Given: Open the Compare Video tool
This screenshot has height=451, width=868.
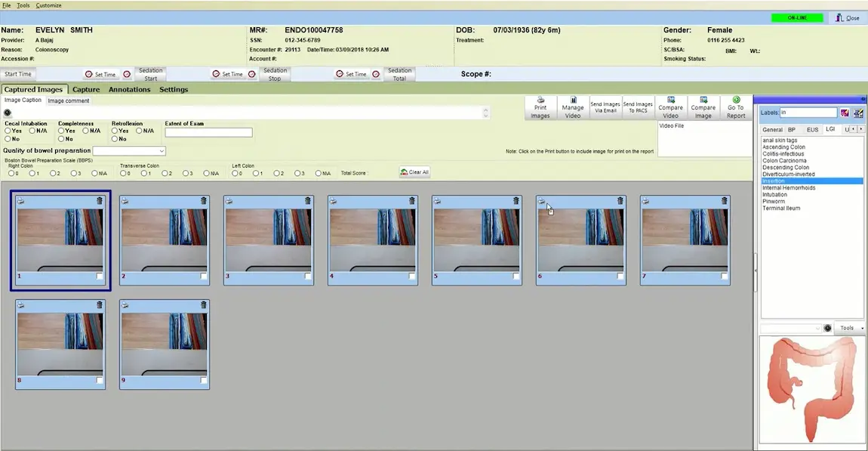Looking at the screenshot, I should coord(670,107).
